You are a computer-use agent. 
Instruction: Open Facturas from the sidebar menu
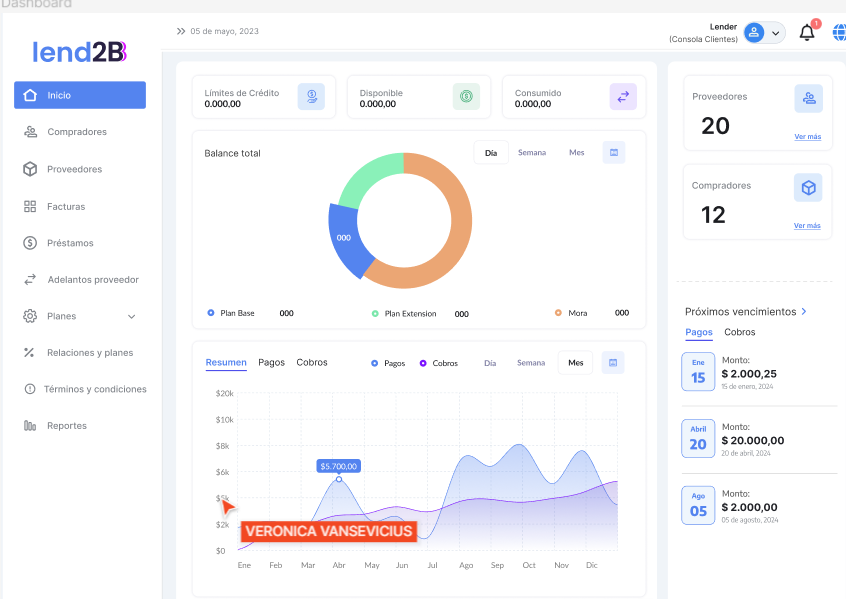click(66, 206)
